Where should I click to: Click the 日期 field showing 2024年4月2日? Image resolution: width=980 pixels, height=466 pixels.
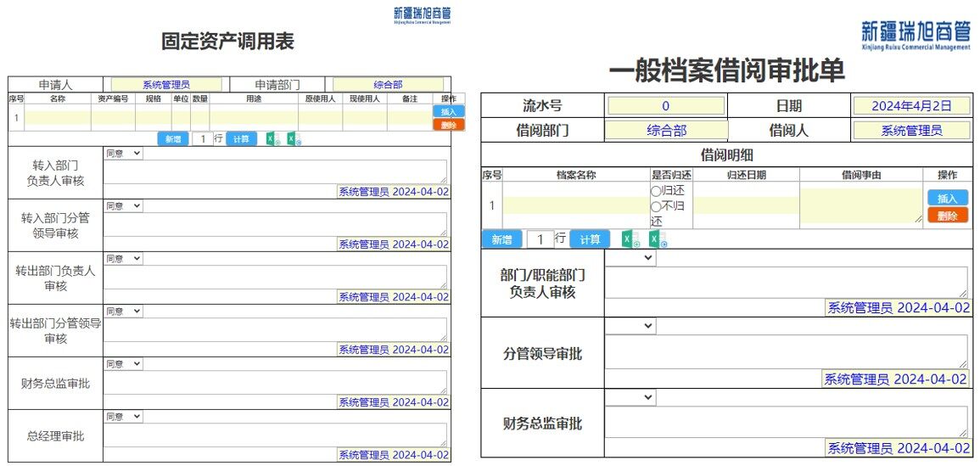tap(910, 106)
